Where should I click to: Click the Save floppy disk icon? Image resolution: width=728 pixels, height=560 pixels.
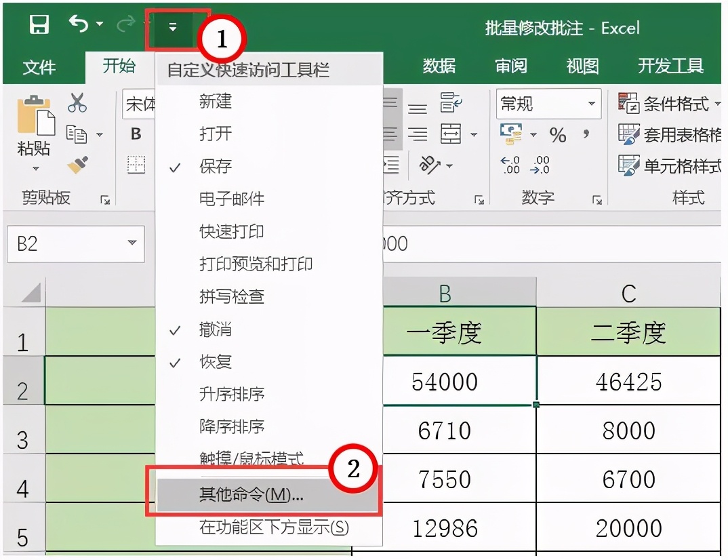(x=39, y=24)
